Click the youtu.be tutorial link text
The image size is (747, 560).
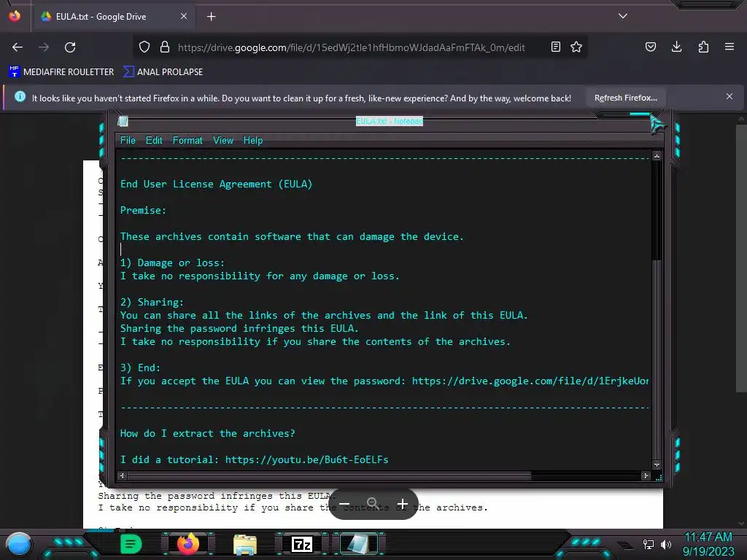click(307, 459)
